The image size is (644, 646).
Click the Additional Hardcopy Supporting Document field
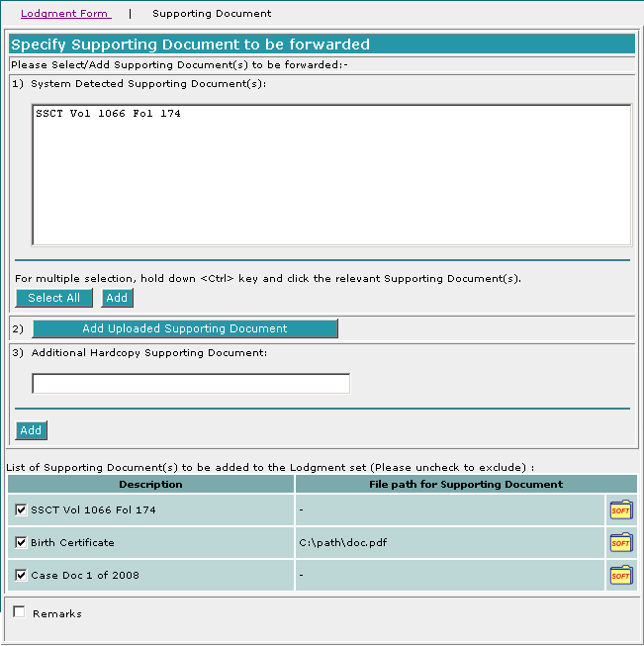191,384
